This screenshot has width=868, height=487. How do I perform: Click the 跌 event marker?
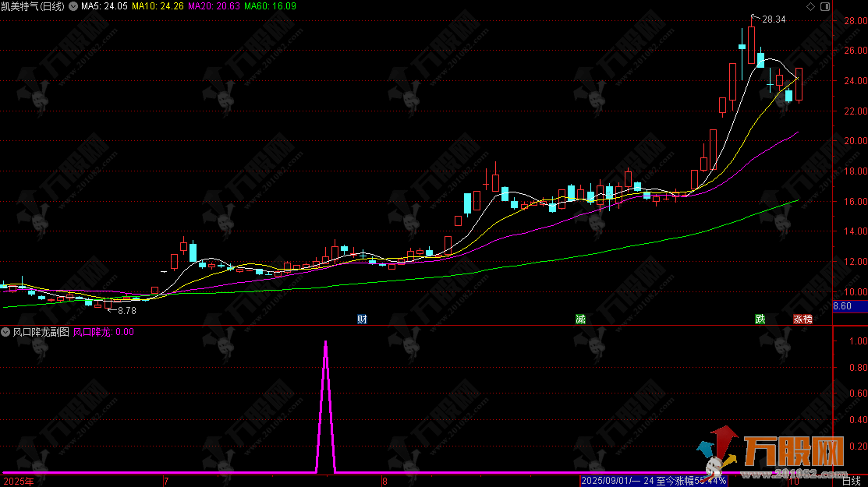pos(760,319)
